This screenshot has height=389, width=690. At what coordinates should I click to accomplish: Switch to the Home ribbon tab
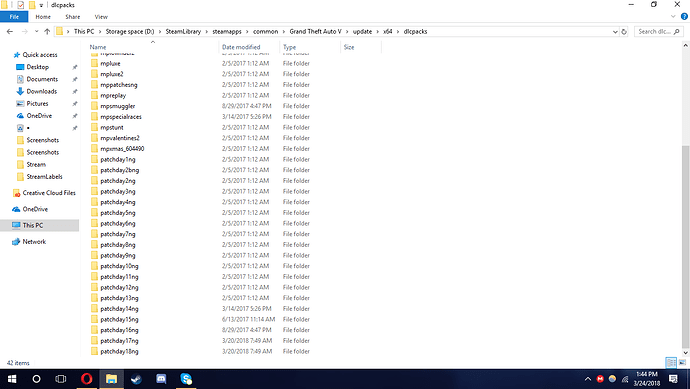pos(43,17)
